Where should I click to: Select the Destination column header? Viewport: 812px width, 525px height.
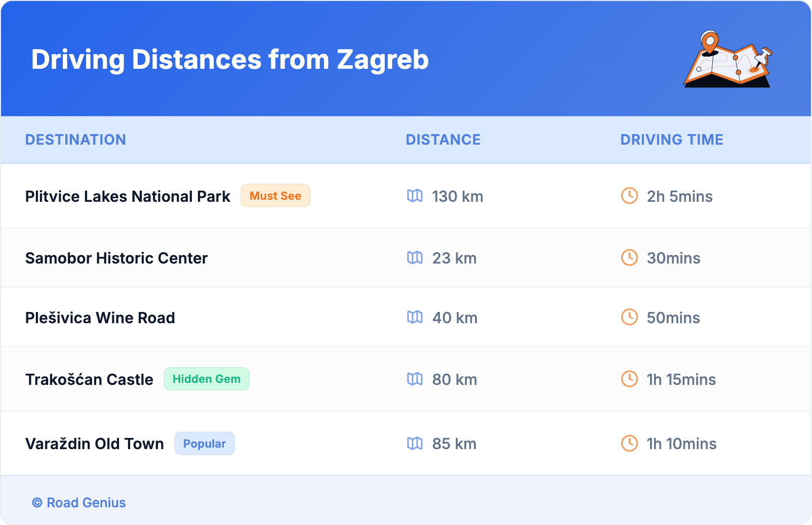click(x=75, y=140)
